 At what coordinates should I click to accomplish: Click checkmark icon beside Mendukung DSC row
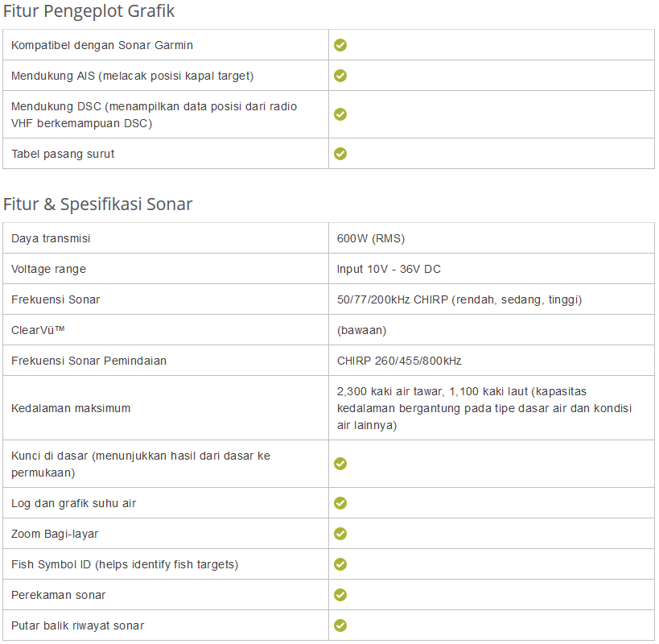340,114
